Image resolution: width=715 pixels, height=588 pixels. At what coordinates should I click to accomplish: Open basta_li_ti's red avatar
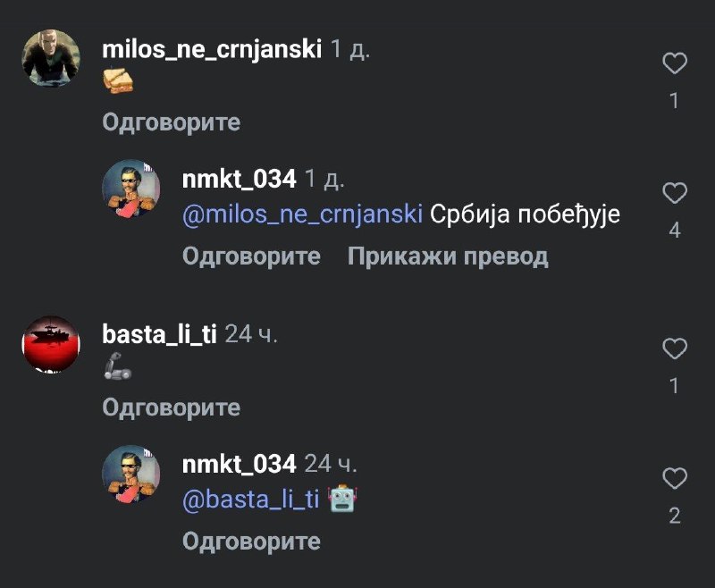pyautogui.click(x=51, y=344)
